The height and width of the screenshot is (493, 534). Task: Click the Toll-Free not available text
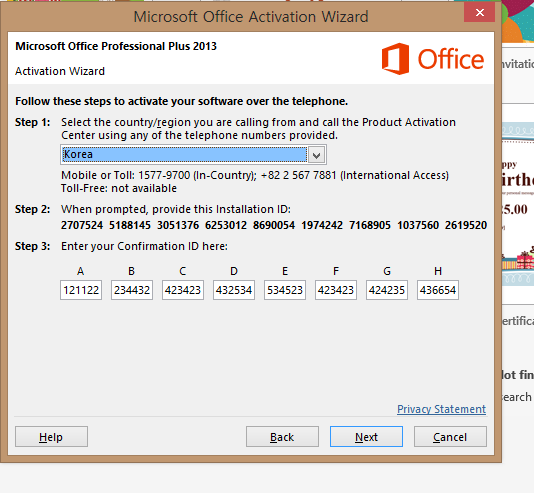(x=119, y=188)
